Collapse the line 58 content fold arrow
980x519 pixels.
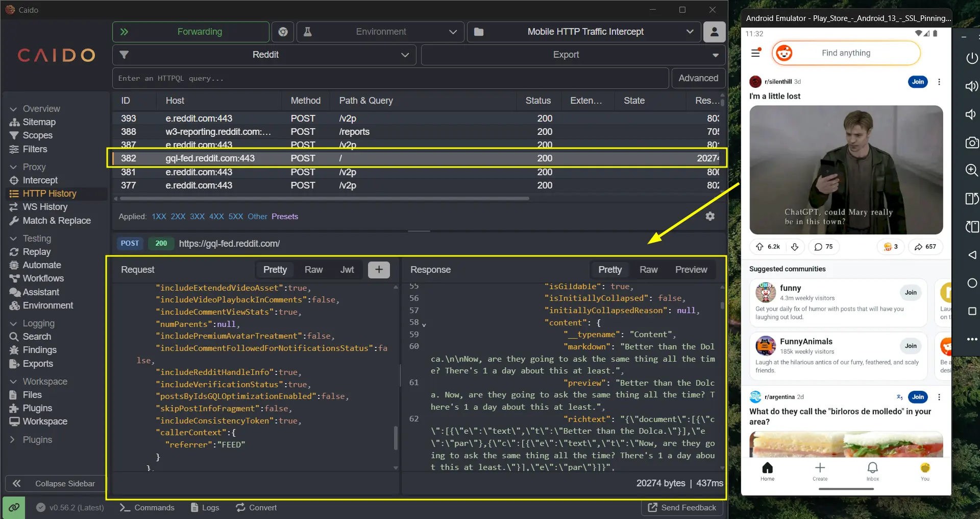(x=424, y=324)
